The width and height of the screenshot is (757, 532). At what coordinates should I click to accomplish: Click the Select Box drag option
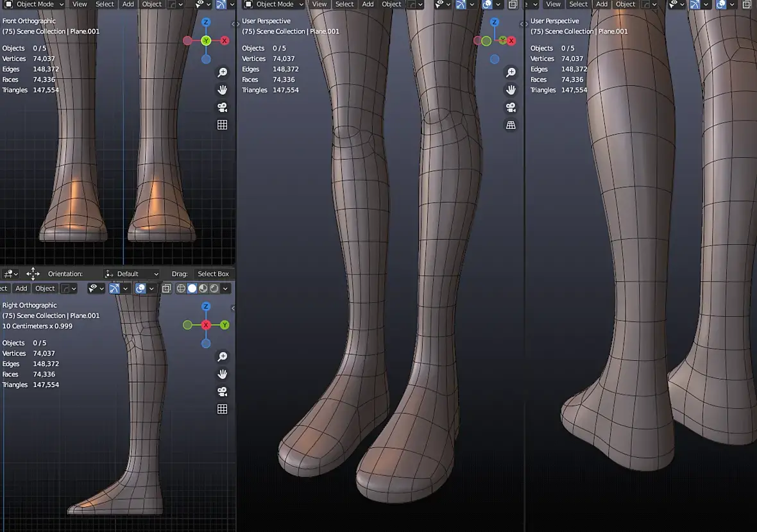click(x=213, y=274)
